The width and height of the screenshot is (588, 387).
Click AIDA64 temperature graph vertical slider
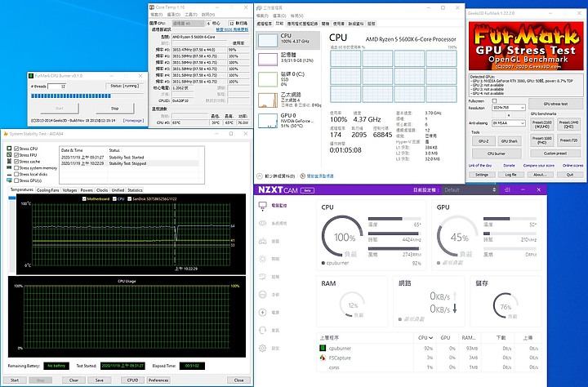click(x=12, y=234)
